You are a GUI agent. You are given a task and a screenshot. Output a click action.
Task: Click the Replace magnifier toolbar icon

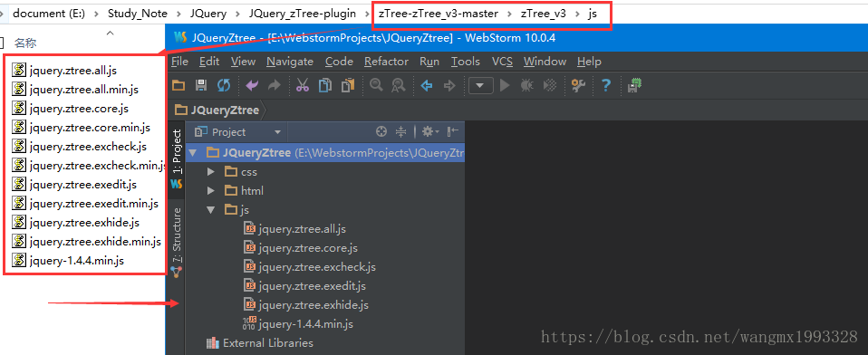(x=398, y=85)
